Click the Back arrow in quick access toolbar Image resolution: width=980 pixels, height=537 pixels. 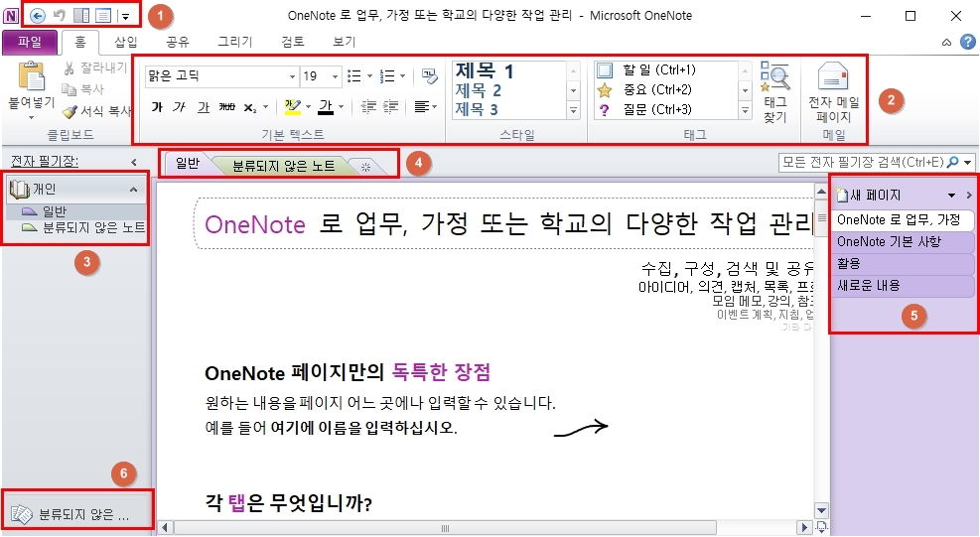38,16
